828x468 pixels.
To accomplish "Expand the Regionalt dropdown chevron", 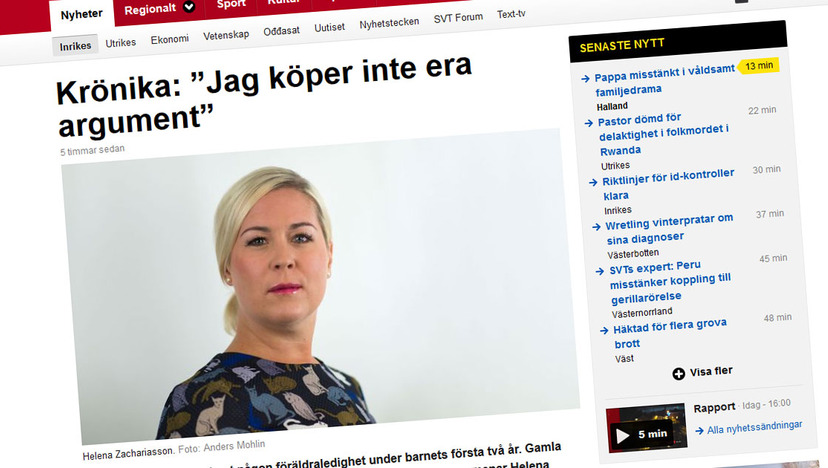I will point(189,7).
